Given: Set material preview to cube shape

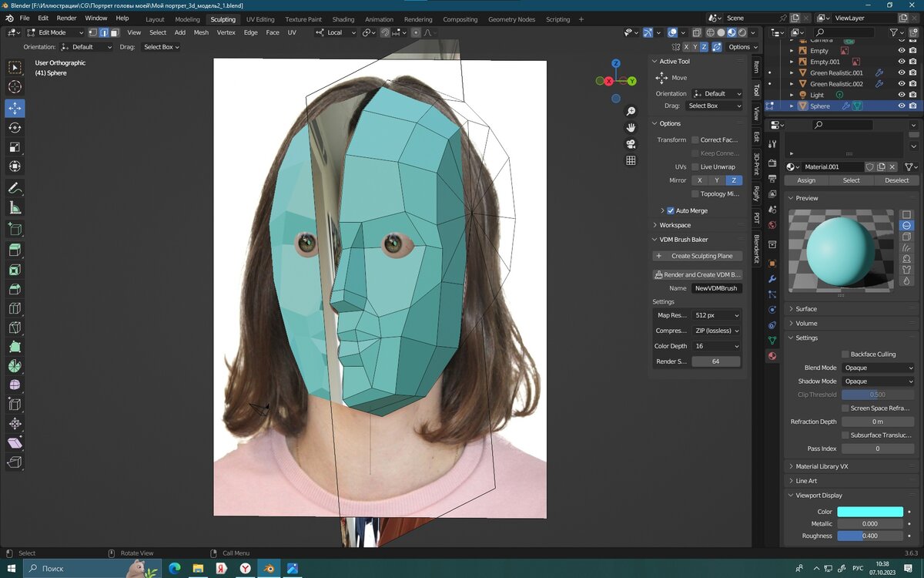Looking at the screenshot, I should 906,237.
